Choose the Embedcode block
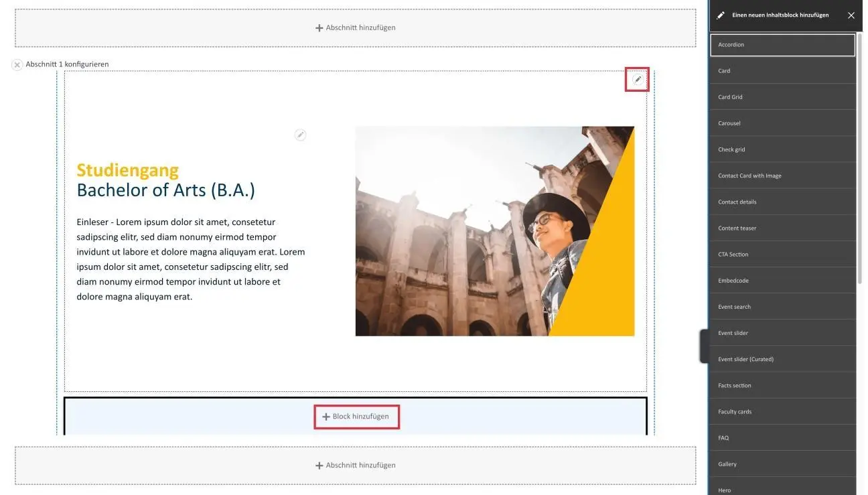 (x=782, y=281)
